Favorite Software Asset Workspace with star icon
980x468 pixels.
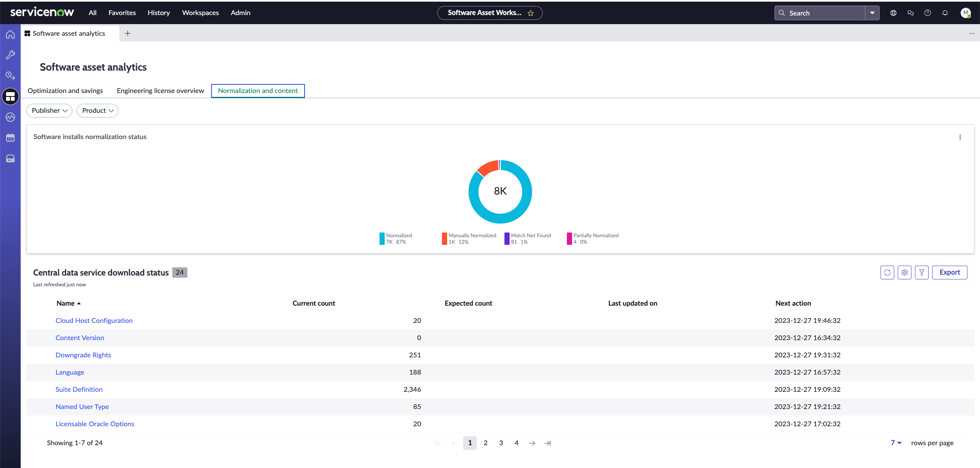[531, 13]
